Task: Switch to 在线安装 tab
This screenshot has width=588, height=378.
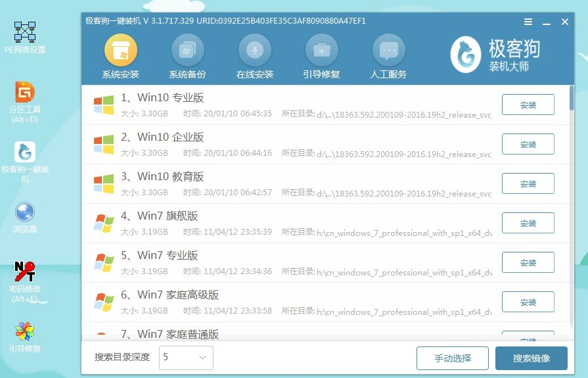Action: click(x=255, y=57)
